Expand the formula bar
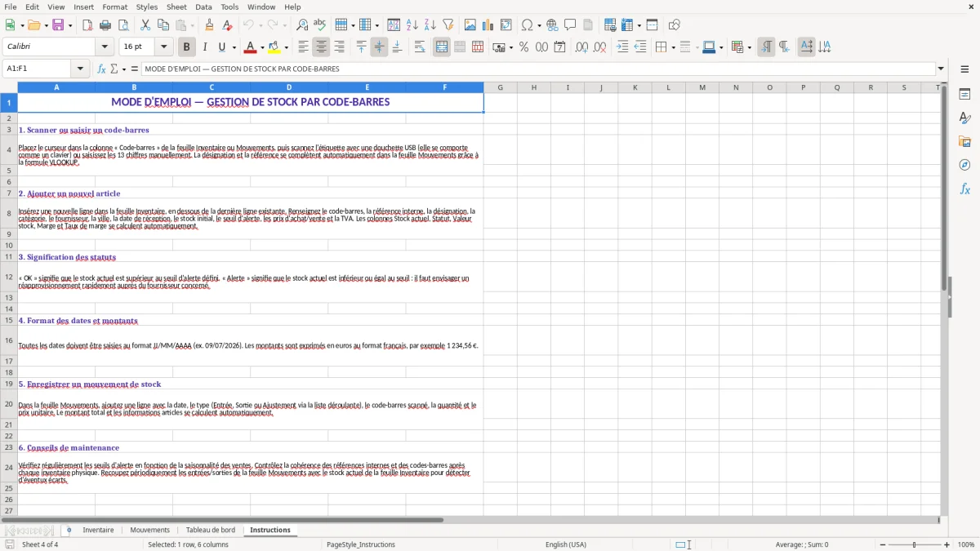This screenshot has height=551, width=980. (941, 69)
